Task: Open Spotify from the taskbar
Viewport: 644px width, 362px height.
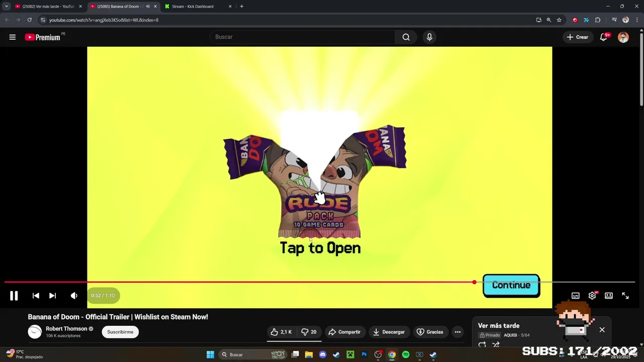Action: 406,354
